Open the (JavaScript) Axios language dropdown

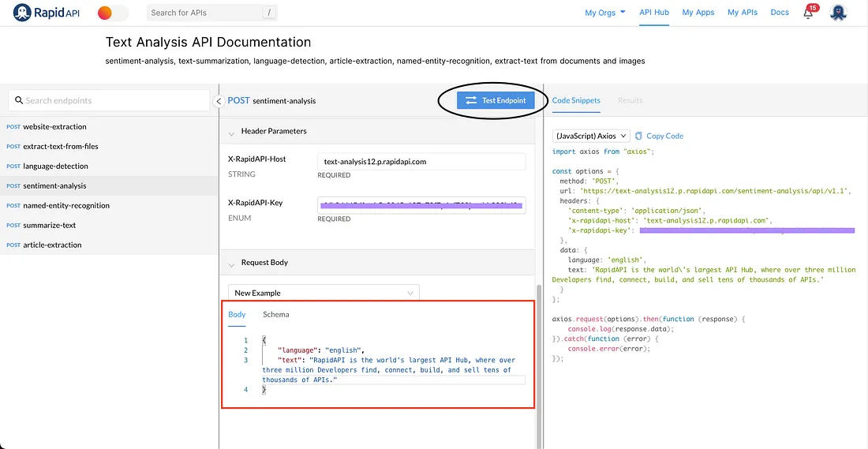click(x=591, y=136)
